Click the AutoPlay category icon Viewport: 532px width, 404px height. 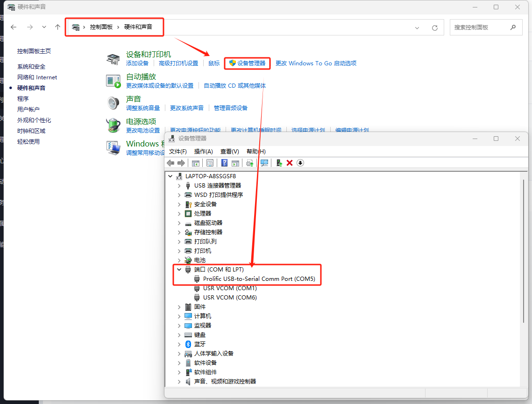tap(113, 81)
